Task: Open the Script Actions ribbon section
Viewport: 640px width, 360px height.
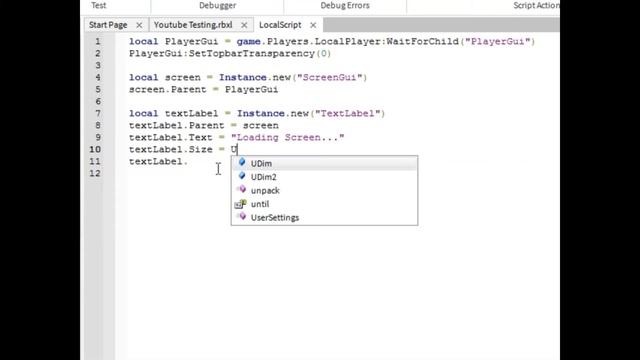Action: (x=536, y=5)
